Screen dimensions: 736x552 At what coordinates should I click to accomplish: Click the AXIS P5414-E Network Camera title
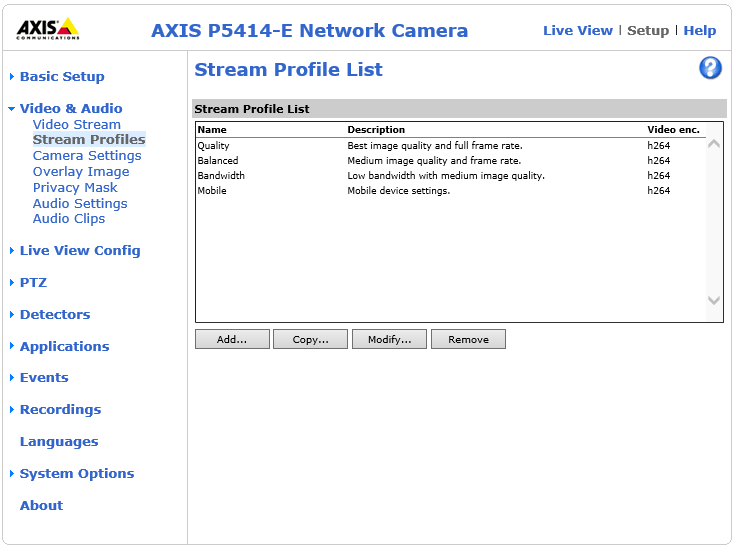[309, 31]
